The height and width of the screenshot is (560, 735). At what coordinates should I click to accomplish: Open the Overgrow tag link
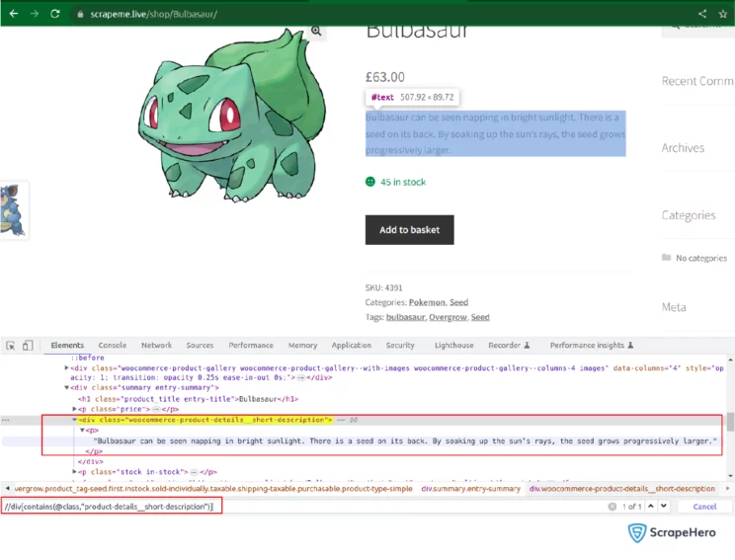[x=448, y=317]
